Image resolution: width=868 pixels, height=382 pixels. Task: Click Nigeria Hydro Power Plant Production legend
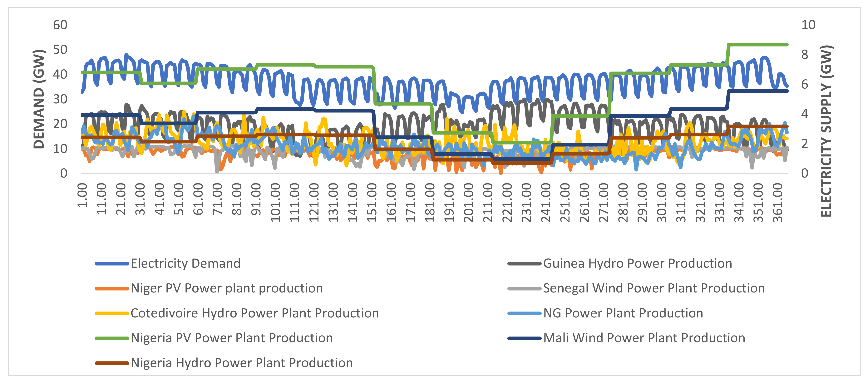tap(242, 363)
